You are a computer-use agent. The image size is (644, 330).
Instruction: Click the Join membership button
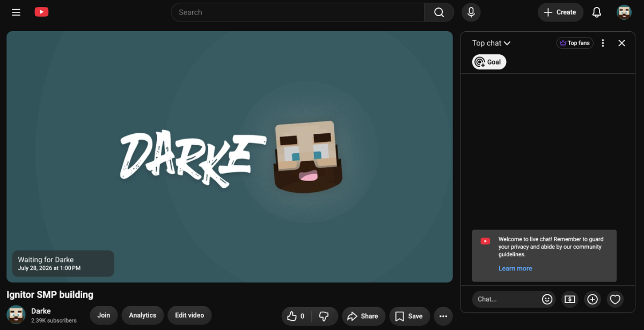[x=104, y=315]
